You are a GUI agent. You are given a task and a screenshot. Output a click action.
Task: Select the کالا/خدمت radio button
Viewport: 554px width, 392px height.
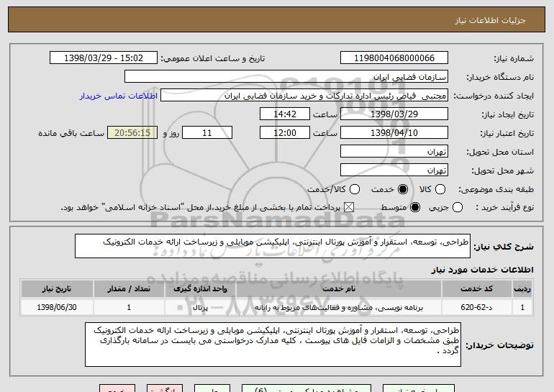pos(355,189)
